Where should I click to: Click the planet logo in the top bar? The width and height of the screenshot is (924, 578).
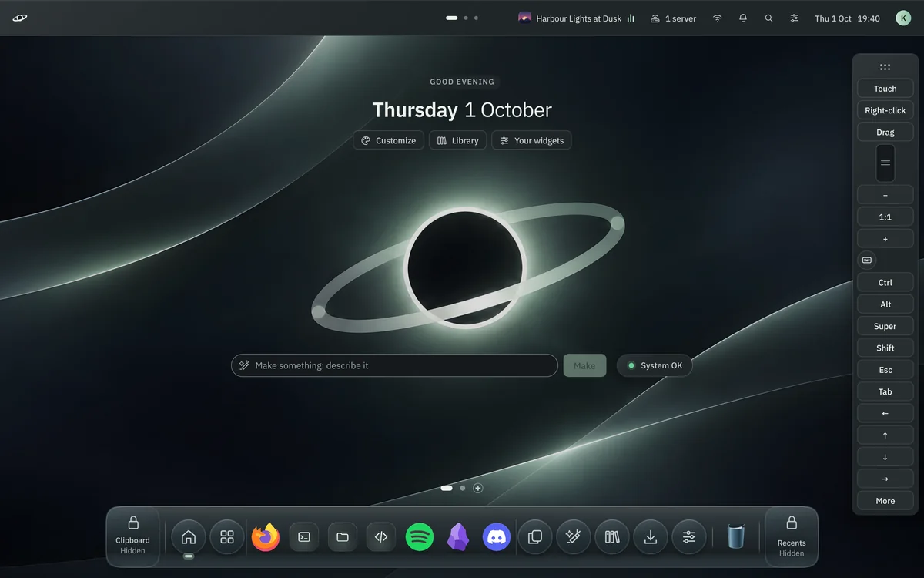(20, 18)
